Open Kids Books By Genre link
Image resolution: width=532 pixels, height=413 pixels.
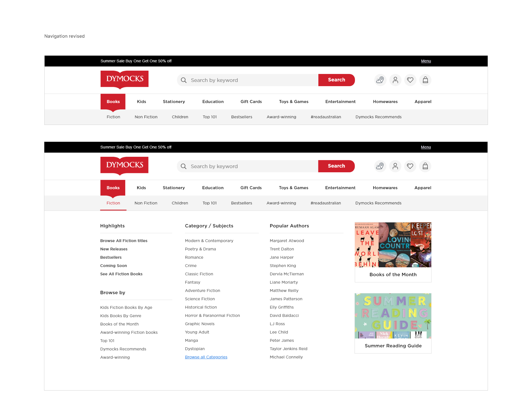121,316
